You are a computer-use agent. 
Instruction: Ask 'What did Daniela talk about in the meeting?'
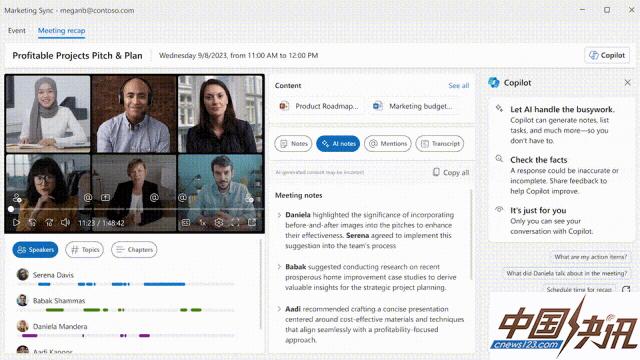(567, 273)
